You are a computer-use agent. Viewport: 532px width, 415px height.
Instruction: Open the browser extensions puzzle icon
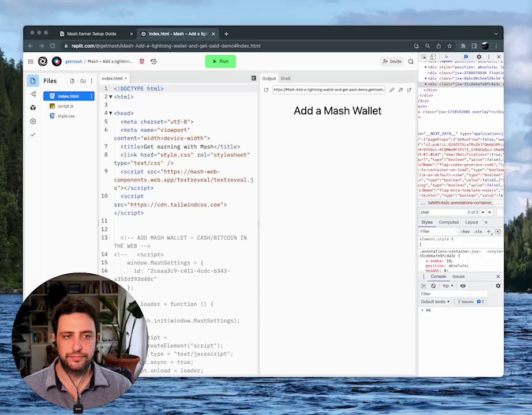pos(463,46)
